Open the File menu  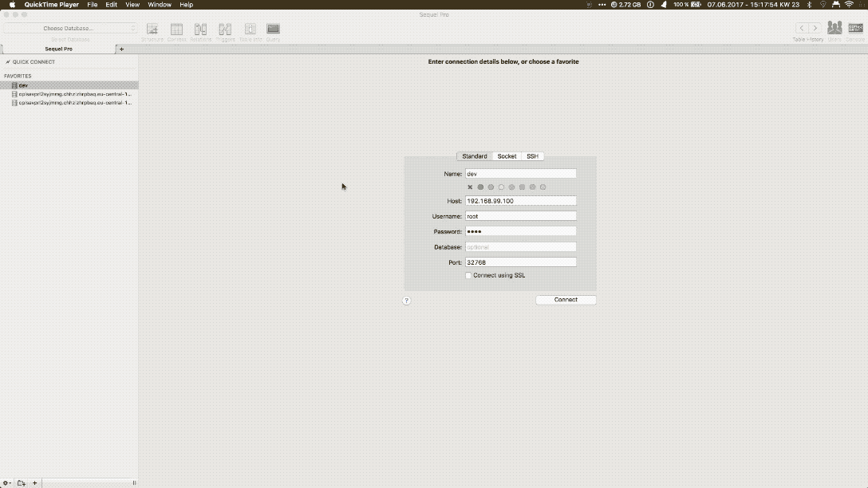pyautogui.click(x=92, y=5)
